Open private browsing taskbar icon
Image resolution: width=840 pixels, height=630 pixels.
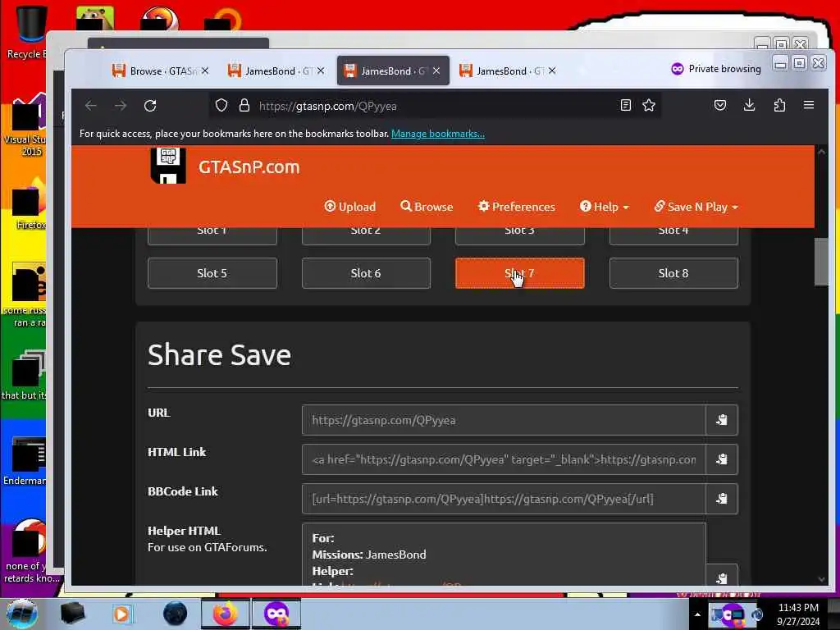click(x=276, y=614)
